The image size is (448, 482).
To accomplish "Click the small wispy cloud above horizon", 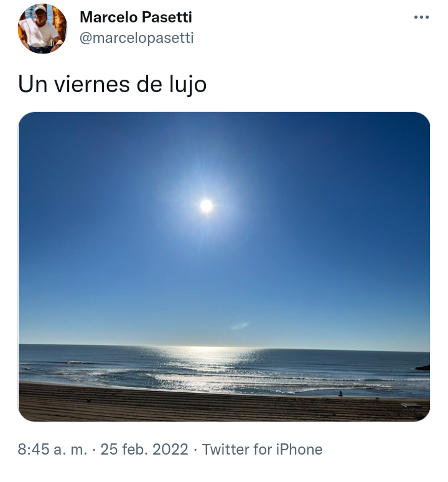I will (240, 326).
